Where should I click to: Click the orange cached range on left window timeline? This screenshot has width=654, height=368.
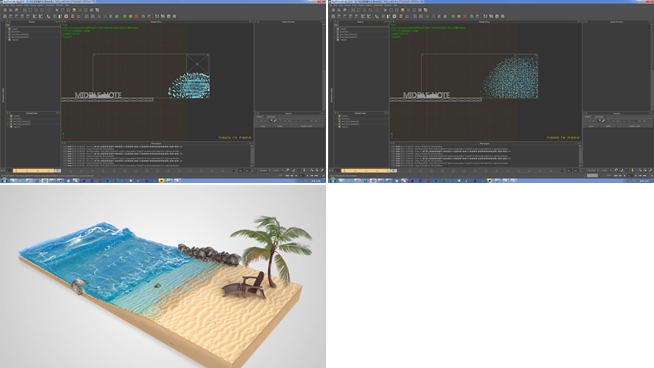click(33, 171)
